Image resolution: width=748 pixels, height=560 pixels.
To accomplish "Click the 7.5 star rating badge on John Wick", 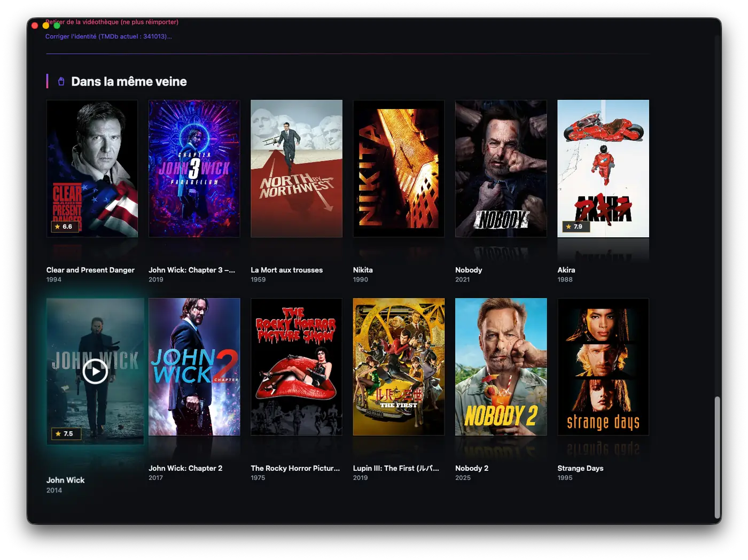I will [66, 433].
